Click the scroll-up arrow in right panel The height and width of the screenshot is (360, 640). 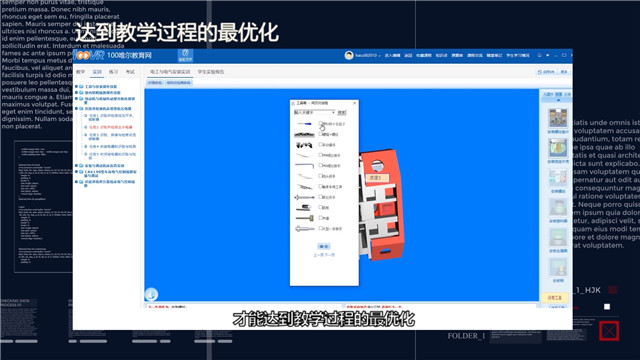tap(558, 100)
